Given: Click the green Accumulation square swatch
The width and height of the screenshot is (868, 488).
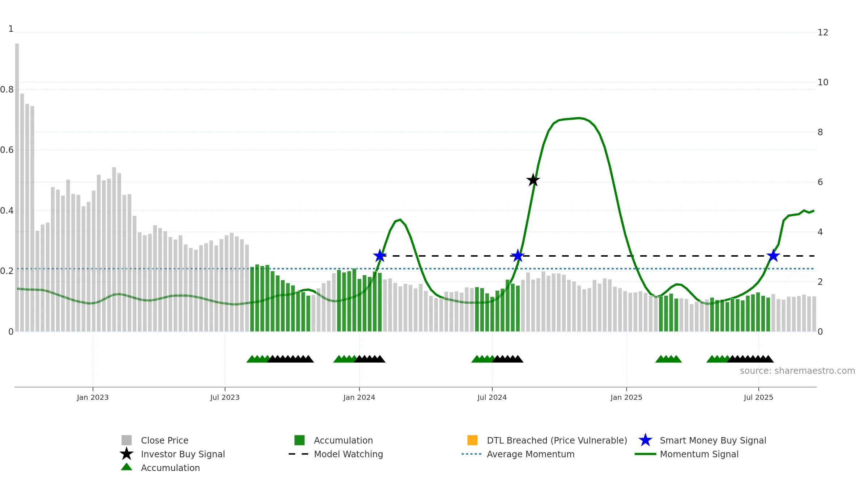Looking at the screenshot, I should [299, 440].
